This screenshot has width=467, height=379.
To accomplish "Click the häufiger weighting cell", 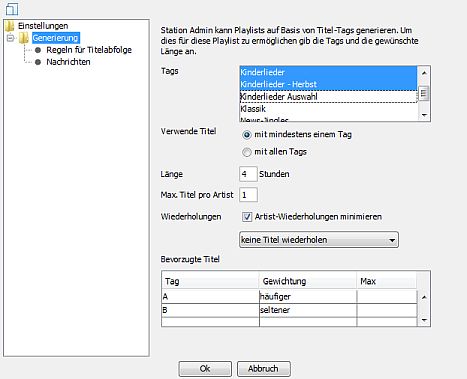I will [308, 297].
